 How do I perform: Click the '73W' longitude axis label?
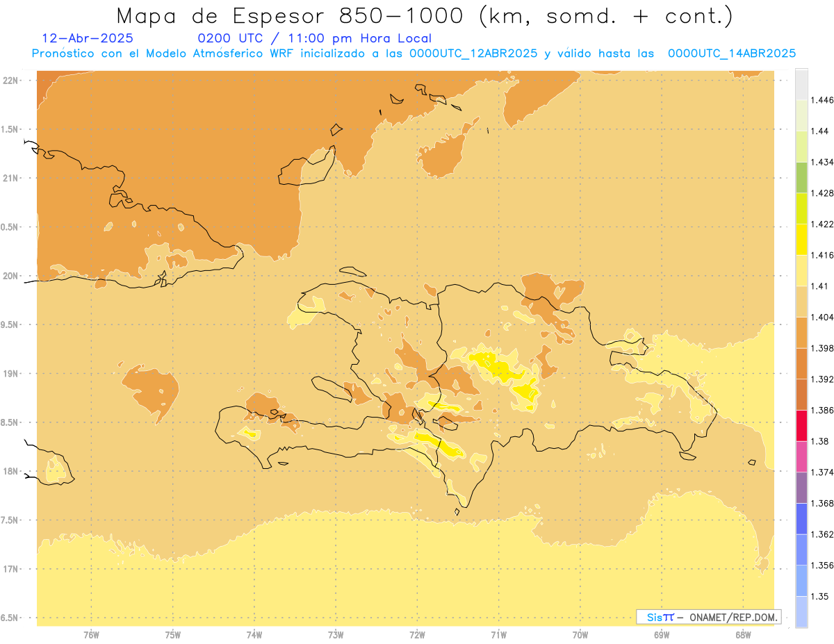point(336,634)
